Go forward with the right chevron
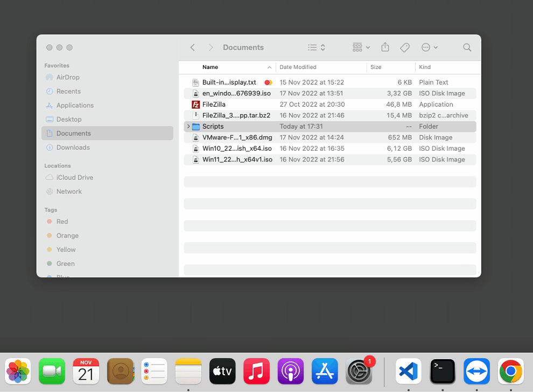533x392 pixels. 211,47
